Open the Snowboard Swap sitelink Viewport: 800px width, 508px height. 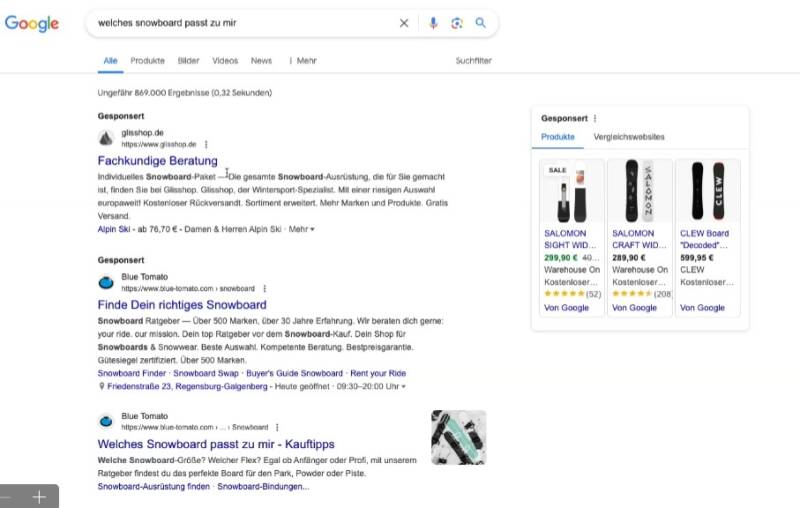[206, 373]
